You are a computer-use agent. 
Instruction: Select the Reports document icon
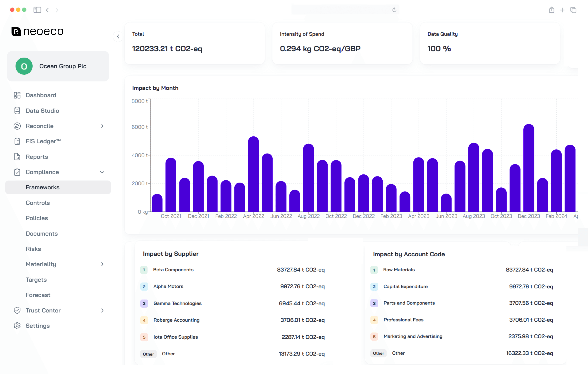tap(17, 156)
